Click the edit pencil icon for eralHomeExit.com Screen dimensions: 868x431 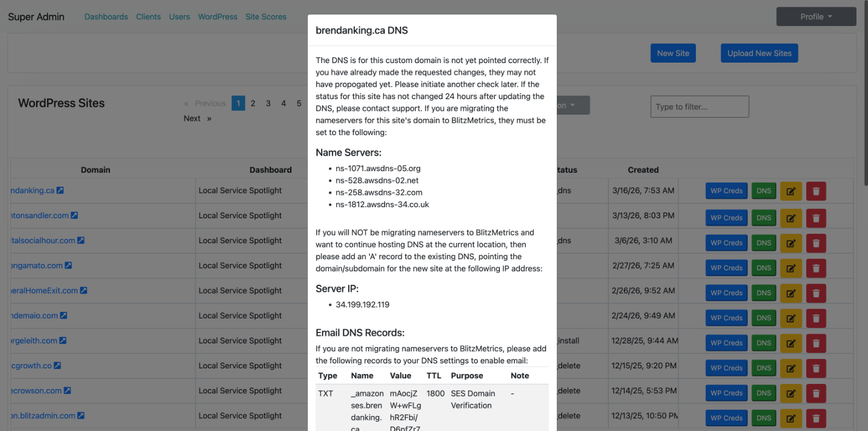tap(790, 293)
